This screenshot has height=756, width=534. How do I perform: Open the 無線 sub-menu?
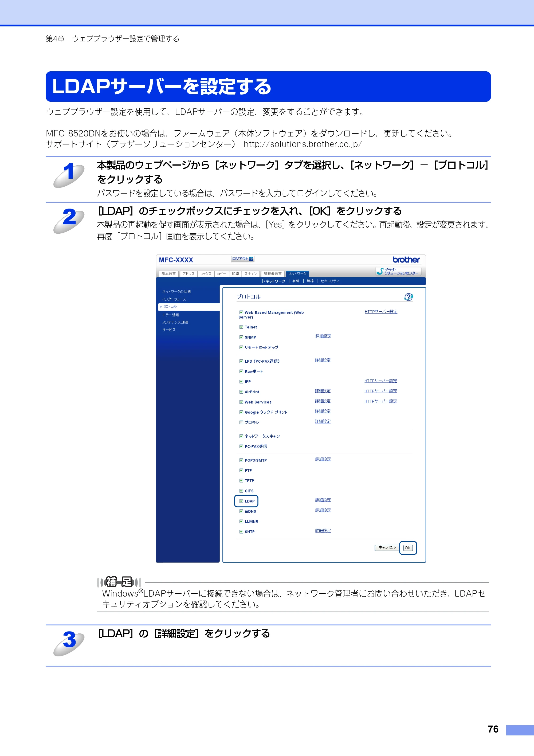[310, 281]
